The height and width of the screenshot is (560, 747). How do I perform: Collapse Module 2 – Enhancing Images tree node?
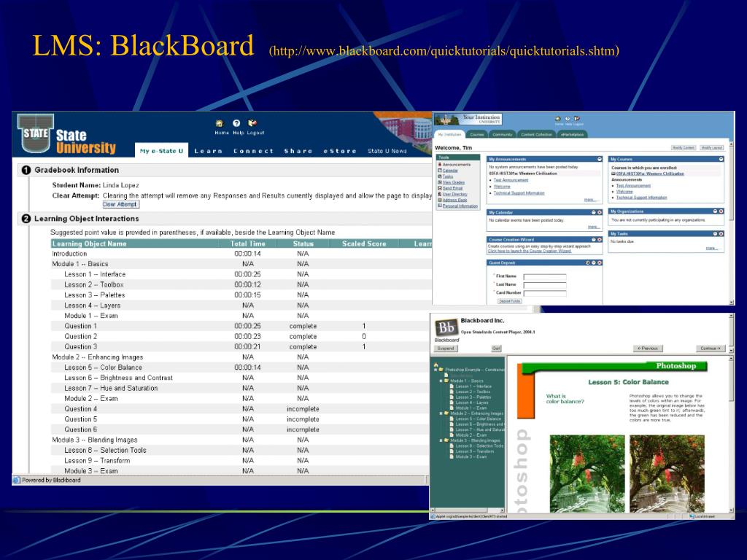click(x=441, y=413)
